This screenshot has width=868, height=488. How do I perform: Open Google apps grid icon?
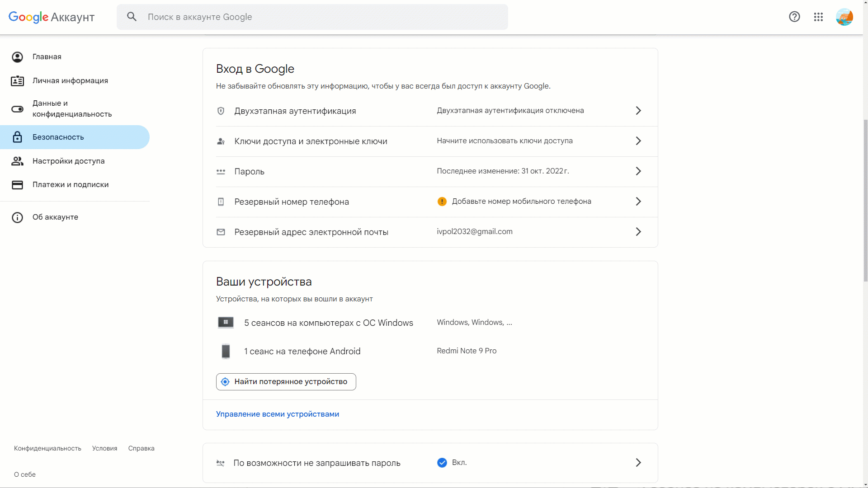click(818, 17)
